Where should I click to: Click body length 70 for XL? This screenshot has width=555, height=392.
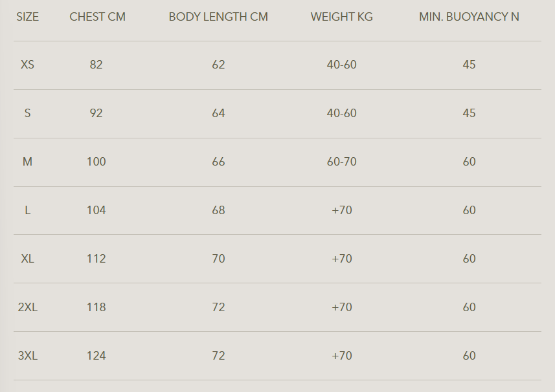click(x=218, y=259)
